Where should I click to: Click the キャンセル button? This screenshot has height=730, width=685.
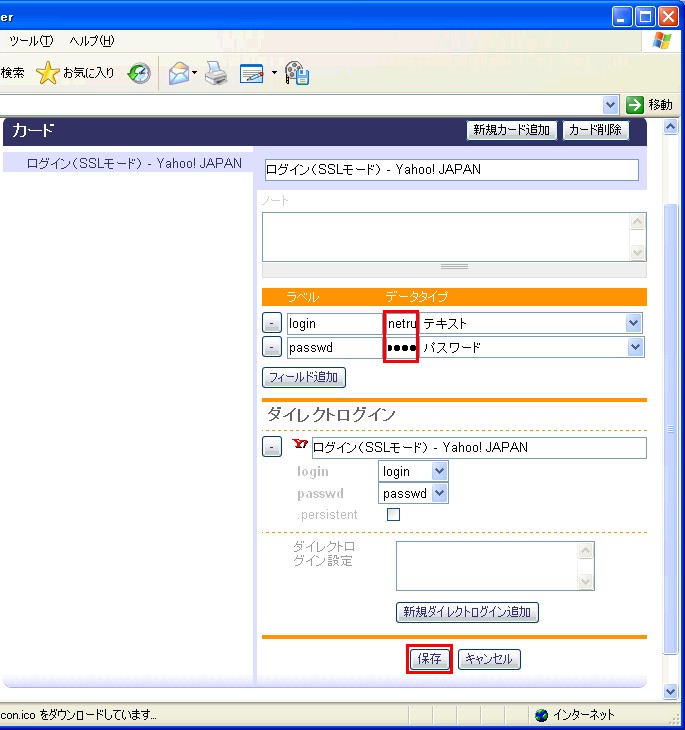coord(489,659)
